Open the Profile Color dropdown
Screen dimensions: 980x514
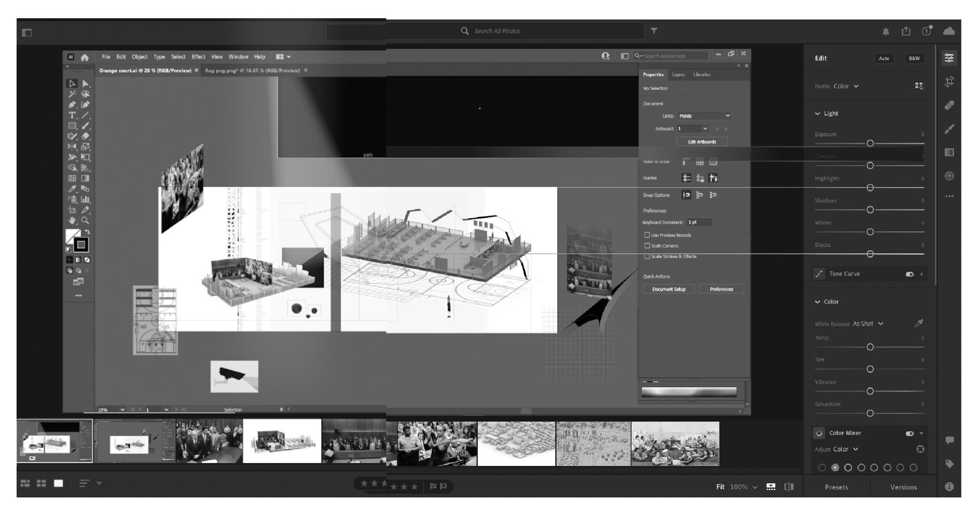click(846, 86)
